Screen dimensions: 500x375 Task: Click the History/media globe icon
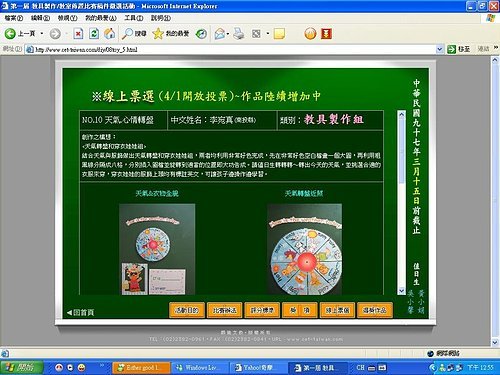201,34
